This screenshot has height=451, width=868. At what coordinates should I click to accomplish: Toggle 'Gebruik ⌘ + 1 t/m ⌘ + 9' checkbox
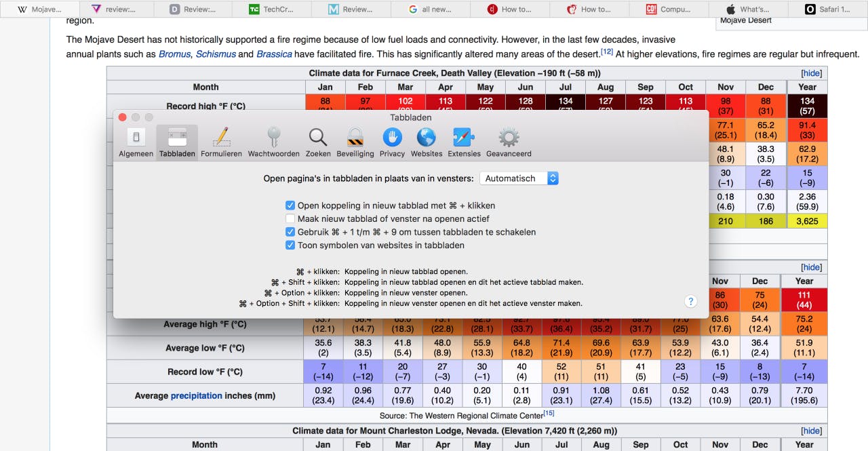(x=290, y=232)
